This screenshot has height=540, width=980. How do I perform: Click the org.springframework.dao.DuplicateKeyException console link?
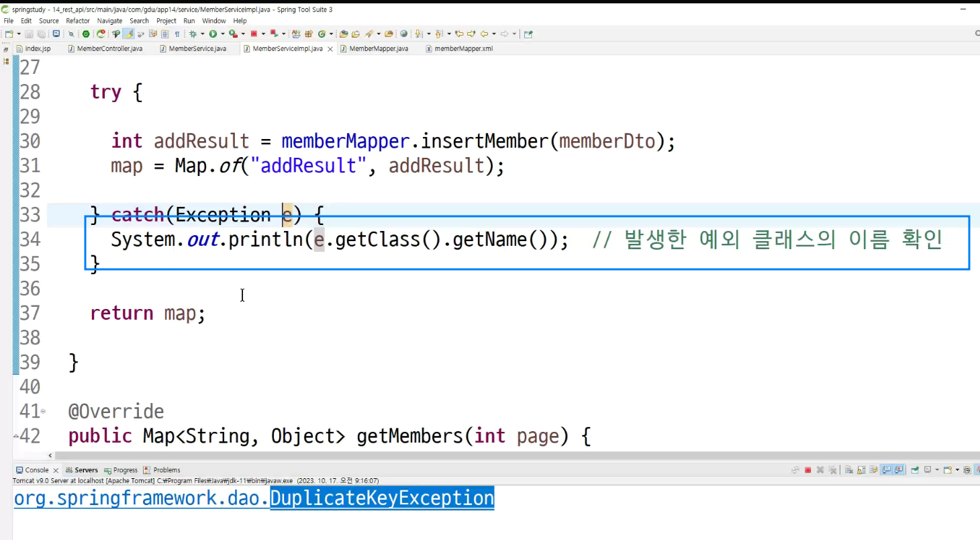click(254, 498)
